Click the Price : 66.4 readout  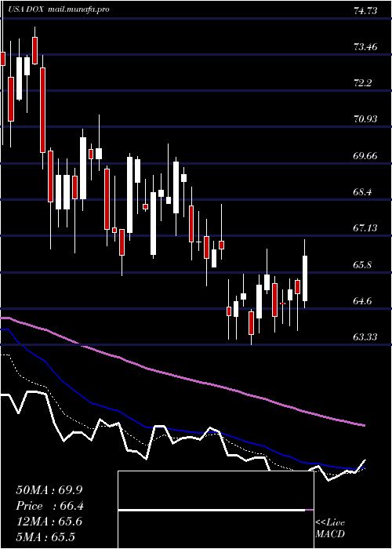pyautogui.click(x=49, y=506)
